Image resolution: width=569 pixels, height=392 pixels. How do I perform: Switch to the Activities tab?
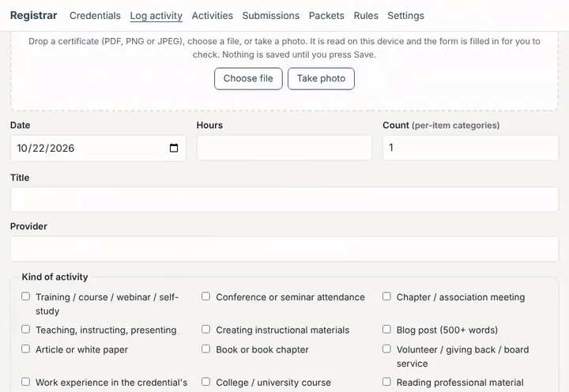(x=213, y=16)
